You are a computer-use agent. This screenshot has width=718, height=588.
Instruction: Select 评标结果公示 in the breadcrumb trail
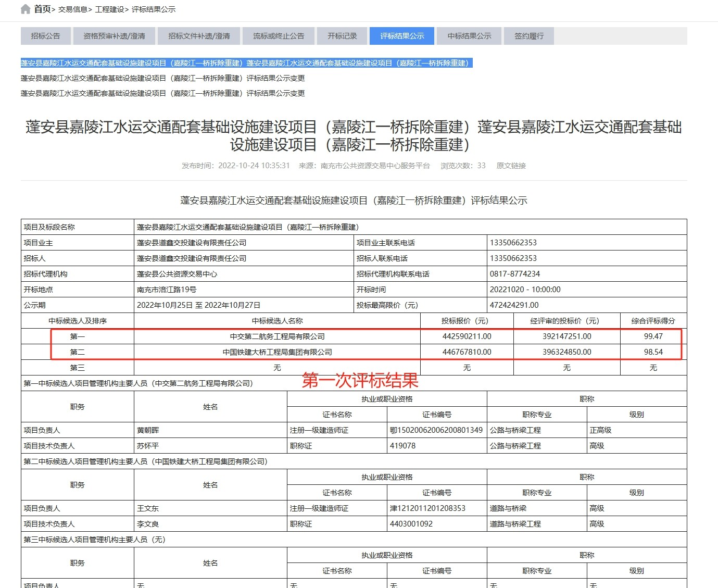pyautogui.click(x=154, y=9)
